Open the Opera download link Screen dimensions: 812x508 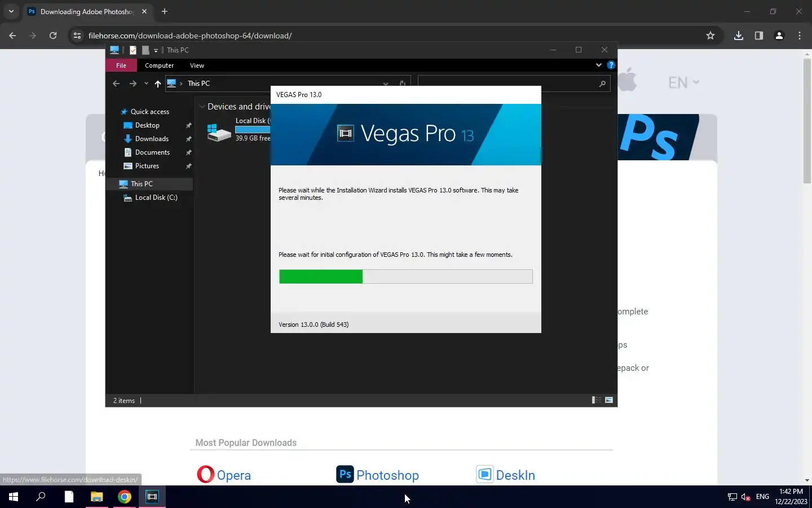coord(233,475)
